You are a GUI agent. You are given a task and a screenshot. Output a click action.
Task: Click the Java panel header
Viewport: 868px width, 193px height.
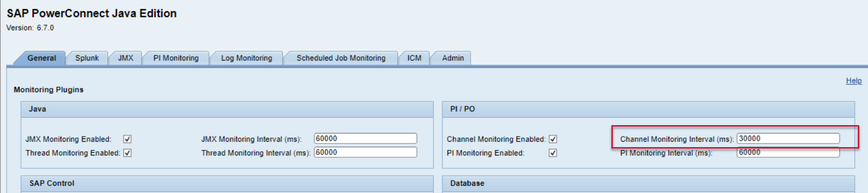click(227, 109)
